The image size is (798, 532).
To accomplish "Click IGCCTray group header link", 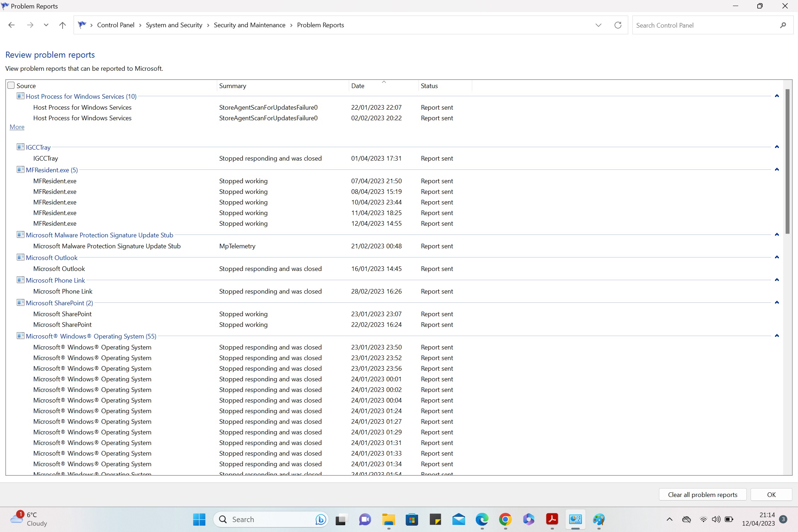I will pyautogui.click(x=38, y=148).
